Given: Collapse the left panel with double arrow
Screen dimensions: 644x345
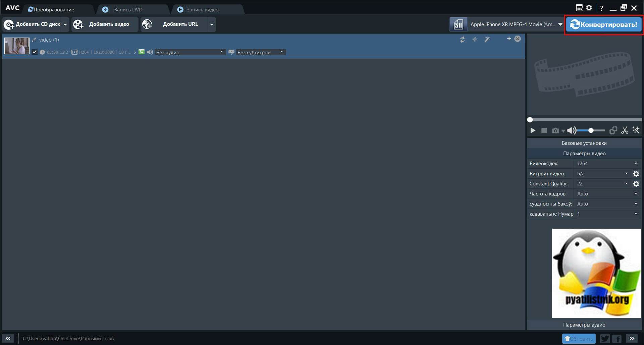Looking at the screenshot, I should 8,338.
